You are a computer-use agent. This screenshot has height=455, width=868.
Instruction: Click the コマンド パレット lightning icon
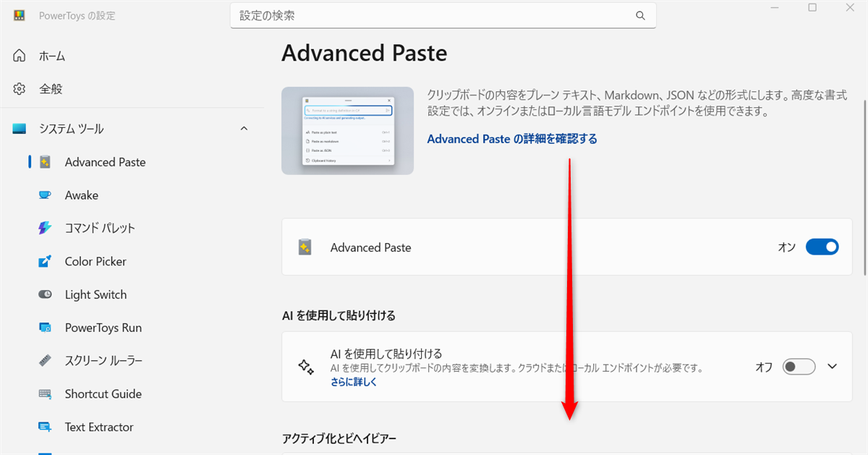pos(44,228)
